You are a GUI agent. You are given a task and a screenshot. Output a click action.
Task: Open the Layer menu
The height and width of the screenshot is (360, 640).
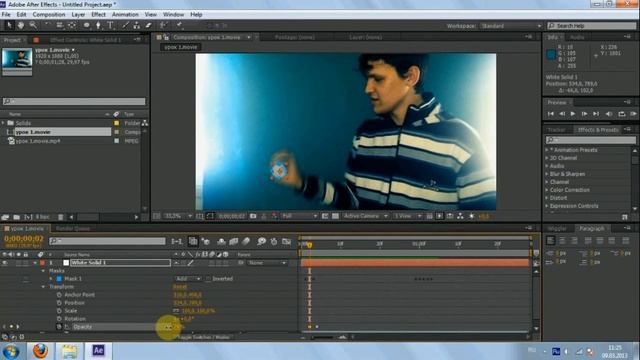(78, 14)
